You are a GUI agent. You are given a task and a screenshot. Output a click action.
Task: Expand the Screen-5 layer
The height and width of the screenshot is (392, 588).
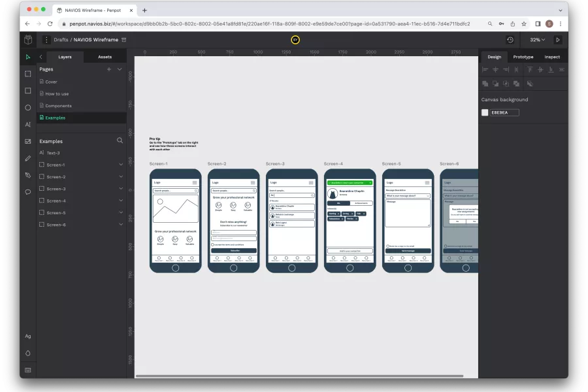click(x=121, y=213)
